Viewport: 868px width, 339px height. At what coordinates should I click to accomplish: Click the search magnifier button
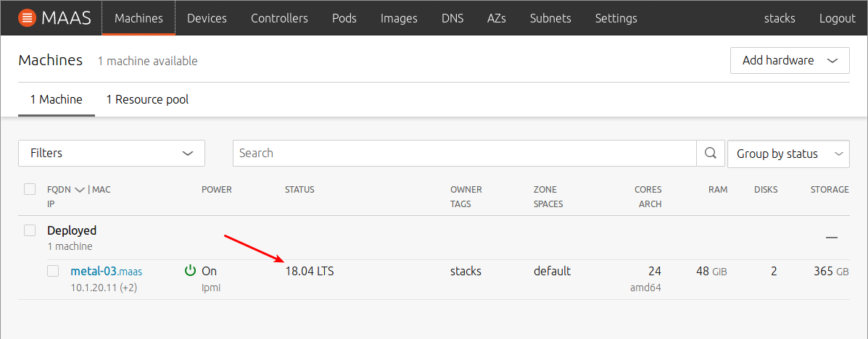coord(710,153)
